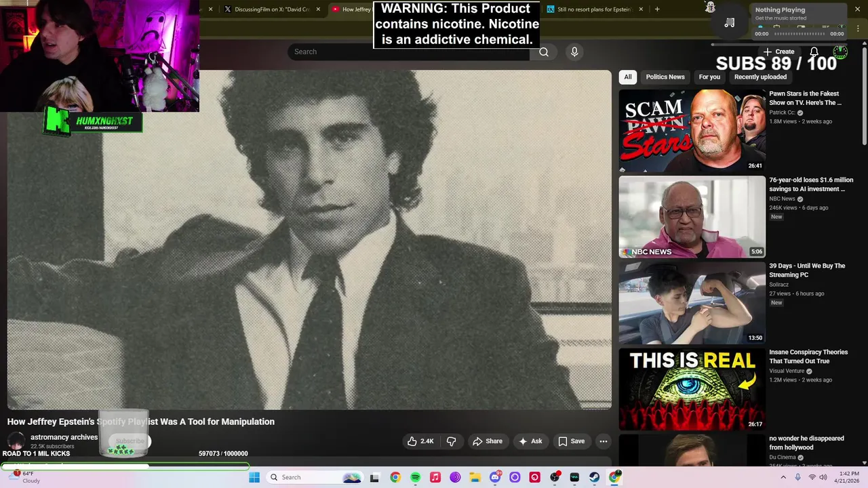Open the 39 Days streaming PC thumbnail
Screen dimensions: 868x488
tap(692, 303)
